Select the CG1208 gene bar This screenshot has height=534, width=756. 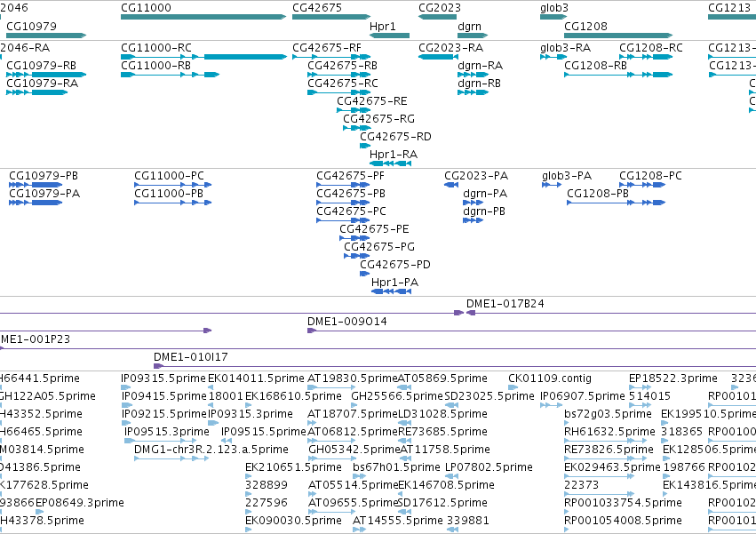[618, 36]
